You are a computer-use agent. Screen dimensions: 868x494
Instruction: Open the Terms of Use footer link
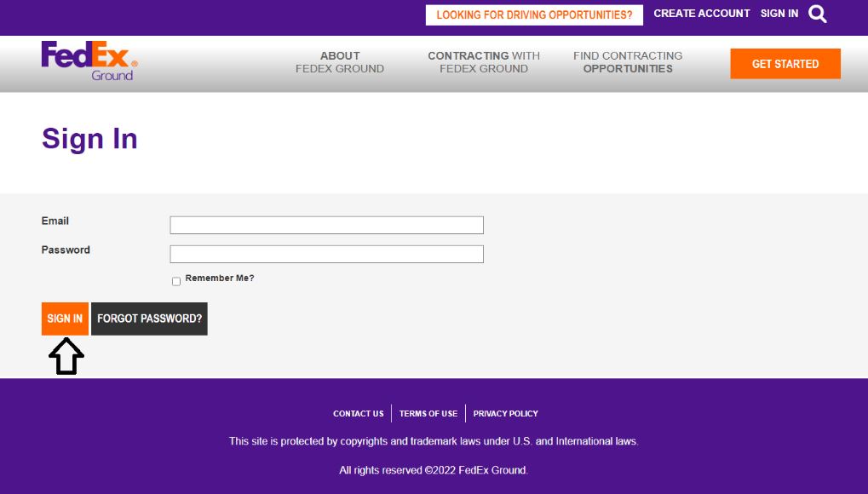point(428,414)
